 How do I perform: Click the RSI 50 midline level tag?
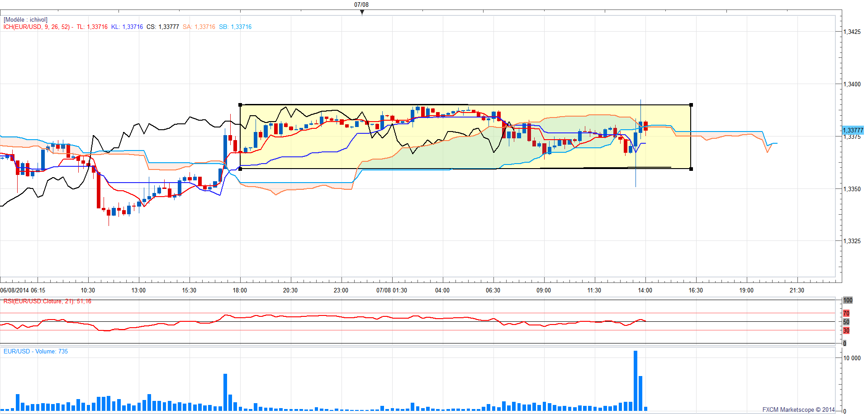[x=846, y=322]
